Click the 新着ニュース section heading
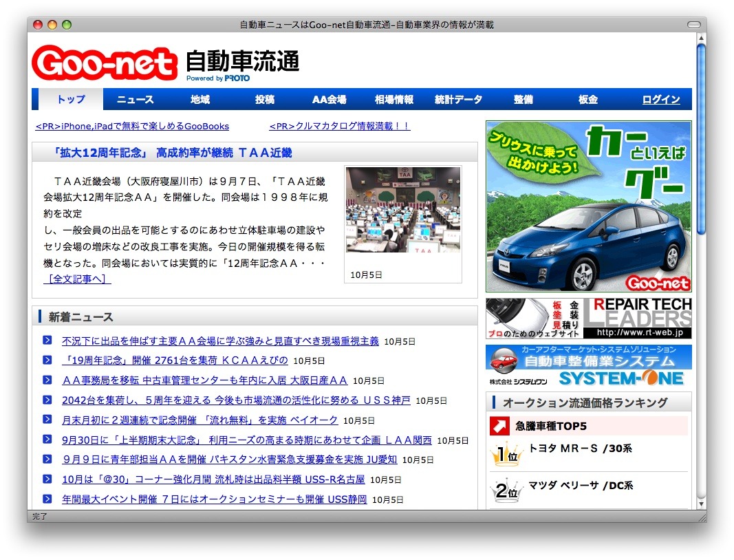 (x=81, y=317)
